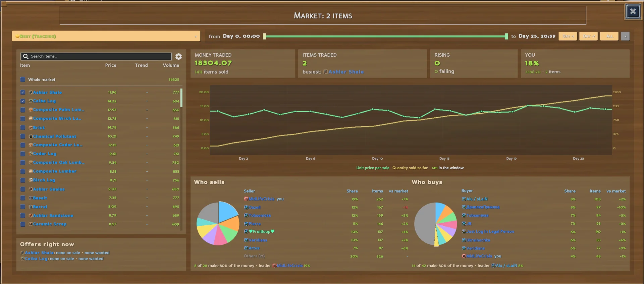The image size is (644, 284).
Task: Click the start handle of the time range slider
Action: [264, 36]
